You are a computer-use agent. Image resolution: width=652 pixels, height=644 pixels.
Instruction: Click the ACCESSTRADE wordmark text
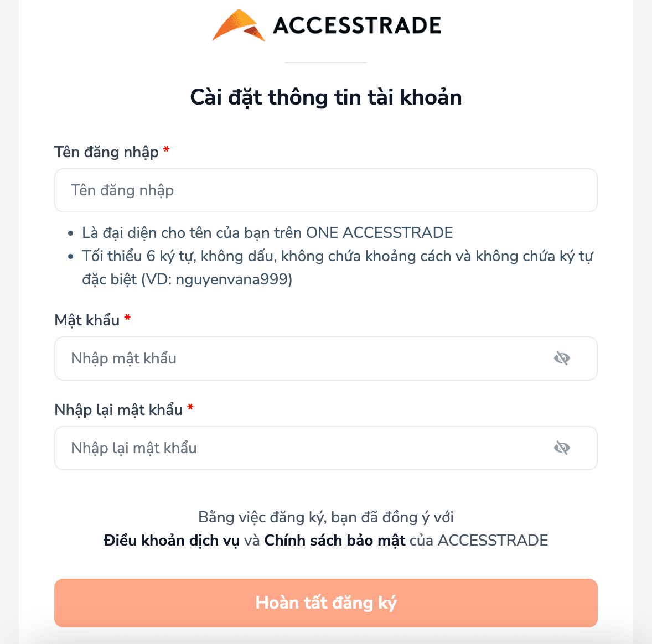(x=357, y=26)
